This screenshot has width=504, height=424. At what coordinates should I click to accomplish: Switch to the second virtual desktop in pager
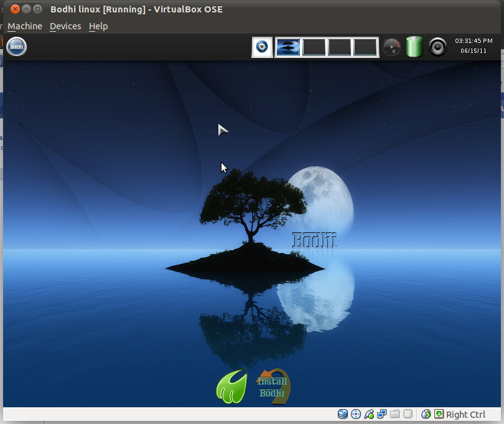[x=314, y=47]
